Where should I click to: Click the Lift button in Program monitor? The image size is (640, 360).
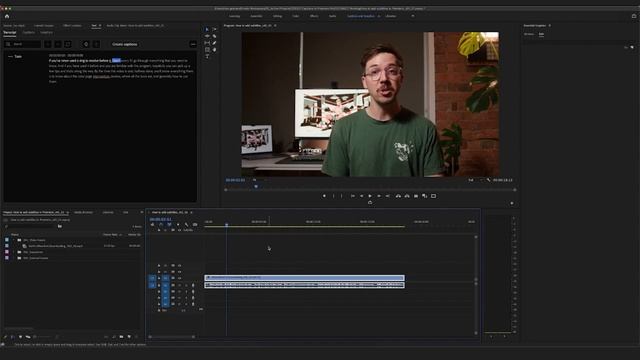pyautogui.click(x=398, y=196)
